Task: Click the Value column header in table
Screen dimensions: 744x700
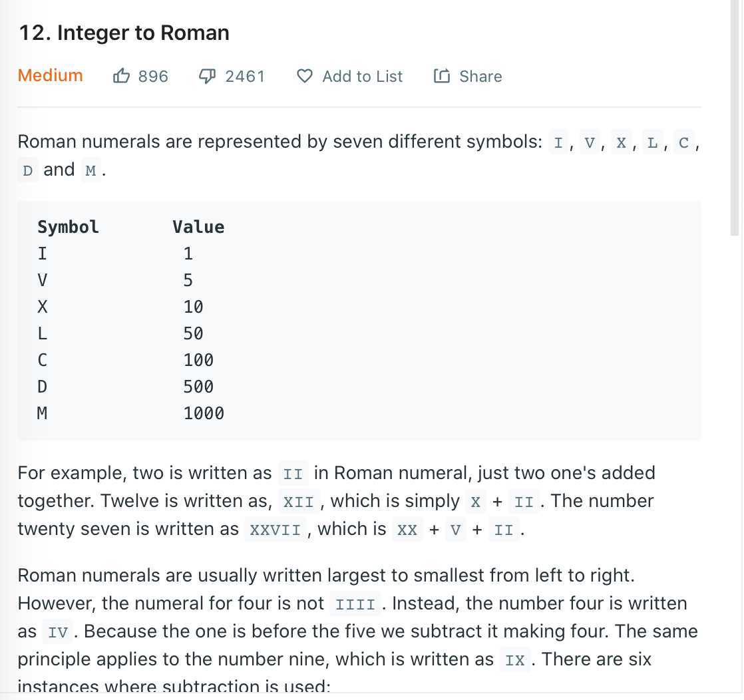Action: tap(198, 227)
